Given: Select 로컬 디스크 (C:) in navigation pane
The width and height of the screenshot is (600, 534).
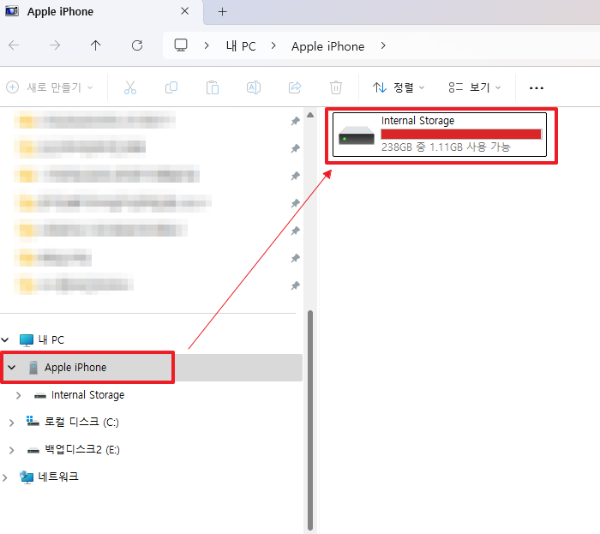Looking at the screenshot, I should tap(82, 422).
